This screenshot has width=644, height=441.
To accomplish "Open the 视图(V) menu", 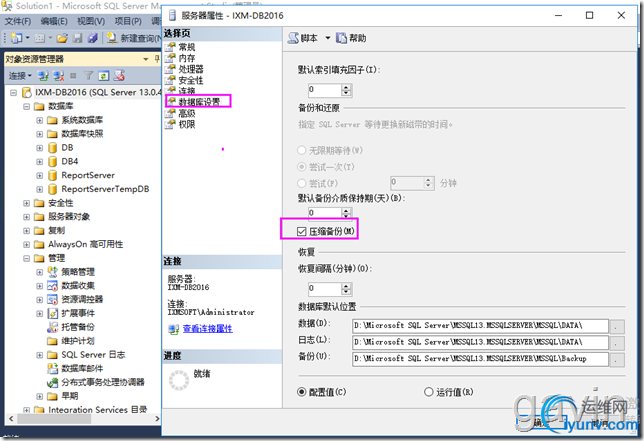I will pos(91,21).
